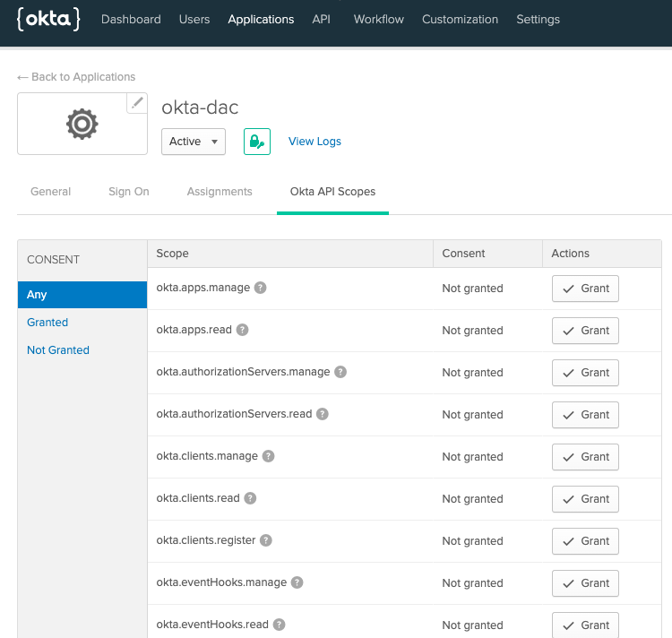Grant the okta.clients.manage scope
672x638 pixels.
[585, 457]
